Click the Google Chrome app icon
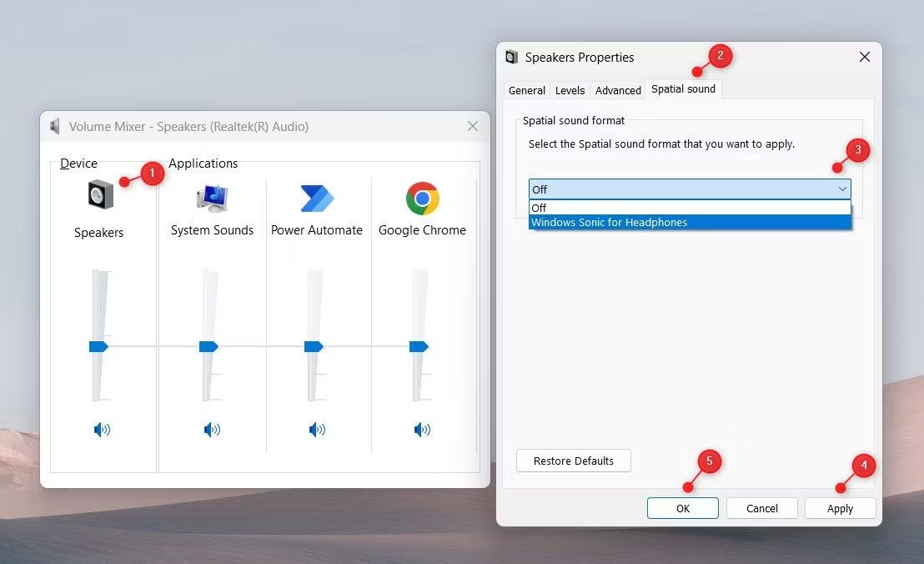 click(422, 199)
